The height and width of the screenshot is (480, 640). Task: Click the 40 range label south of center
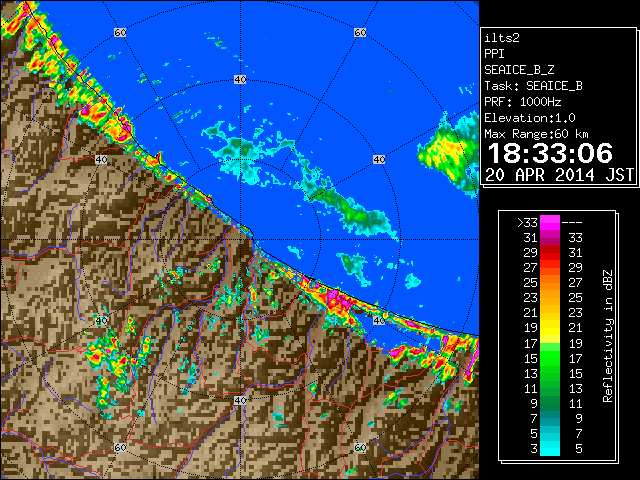point(240,400)
